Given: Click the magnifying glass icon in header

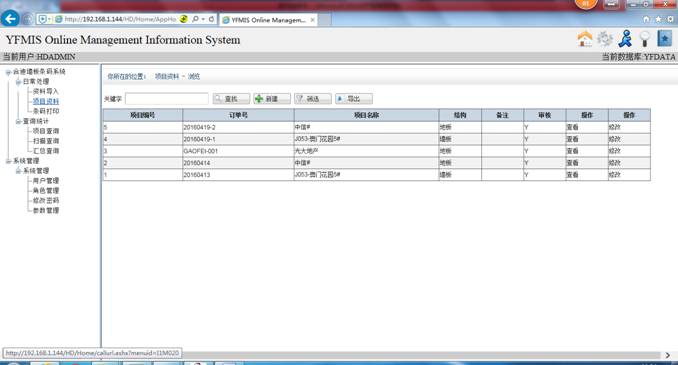Looking at the screenshot, I should click(x=644, y=39).
